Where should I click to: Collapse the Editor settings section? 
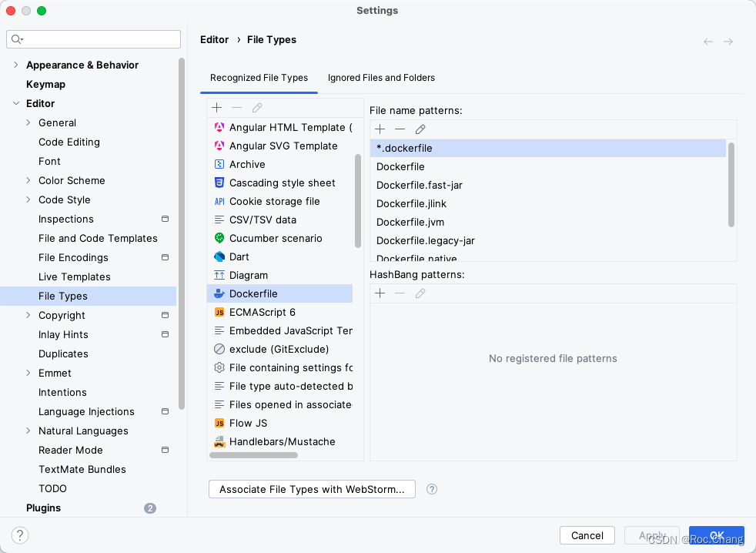[16, 103]
